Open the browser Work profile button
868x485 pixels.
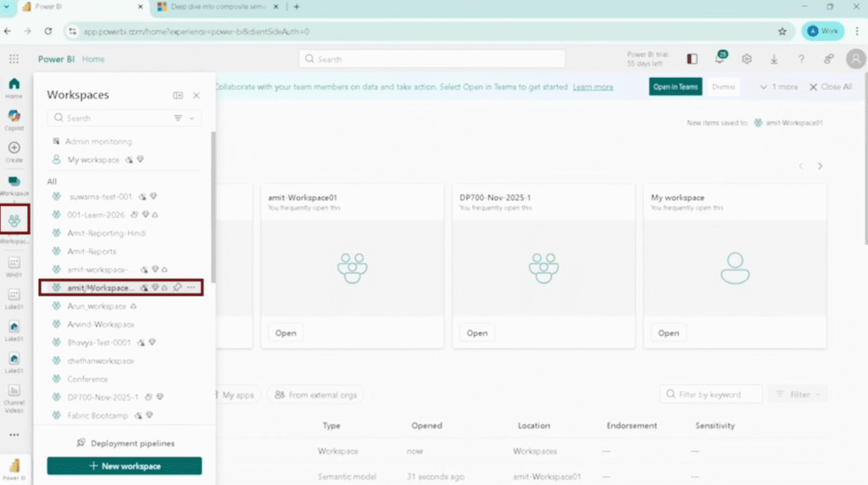pos(822,31)
